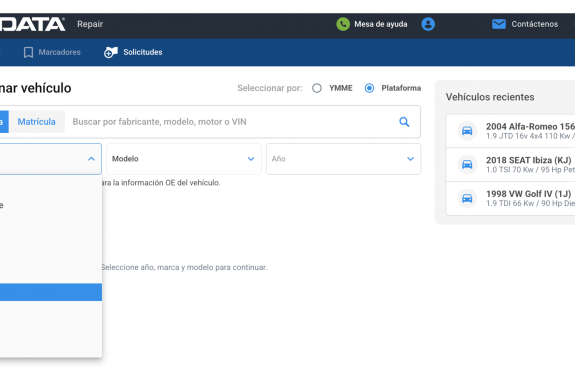Collapse the open manufacturer dropdown chevron

tap(91, 159)
